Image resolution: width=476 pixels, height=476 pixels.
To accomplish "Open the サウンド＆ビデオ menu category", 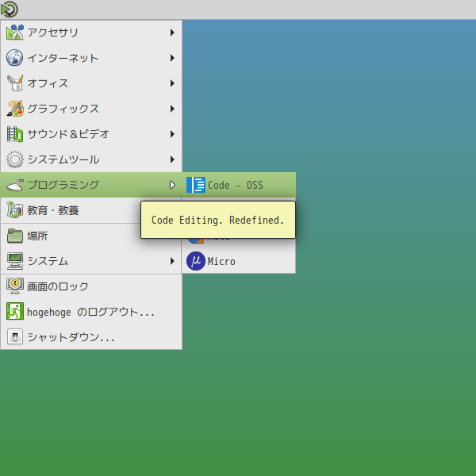I will (91, 134).
